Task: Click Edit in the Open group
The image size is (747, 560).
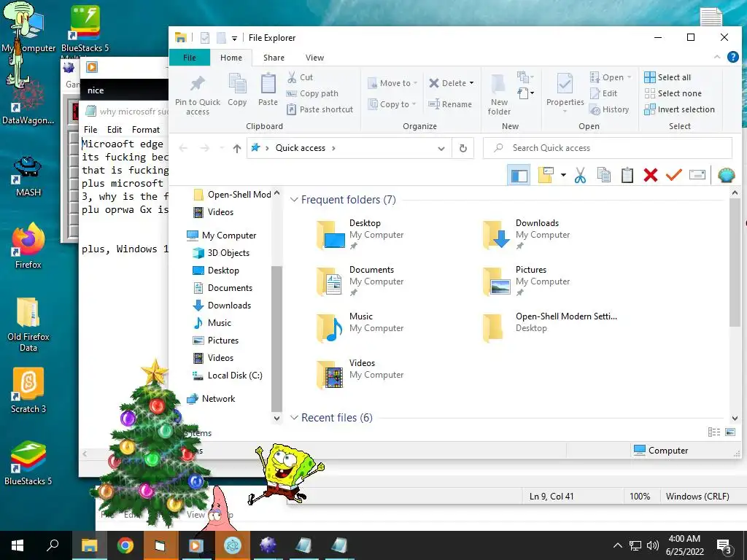Action: pos(603,93)
